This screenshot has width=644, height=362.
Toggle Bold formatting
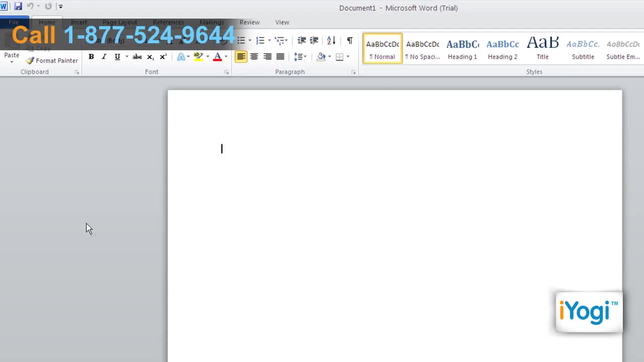[91, 57]
